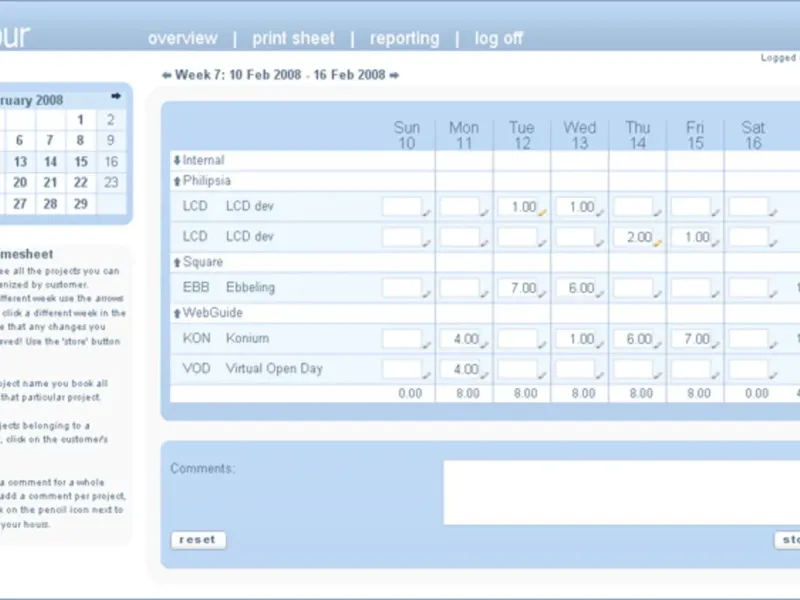
Task: Click pencil icon for Konium Friday
Action: (715, 345)
